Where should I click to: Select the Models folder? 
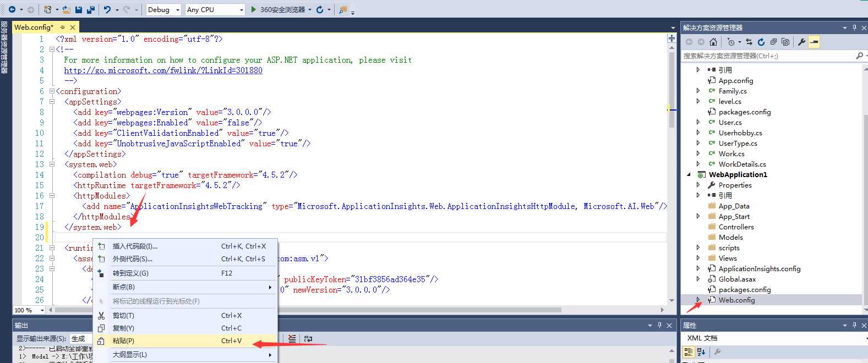pos(730,238)
